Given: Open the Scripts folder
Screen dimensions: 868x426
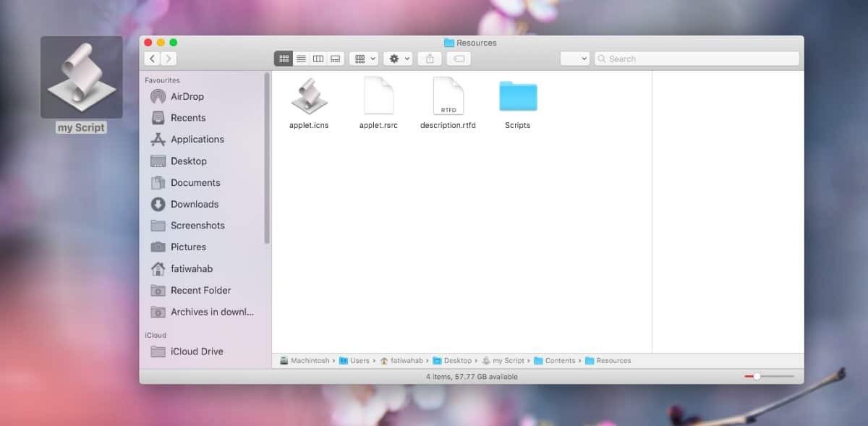Looking at the screenshot, I should 517,98.
